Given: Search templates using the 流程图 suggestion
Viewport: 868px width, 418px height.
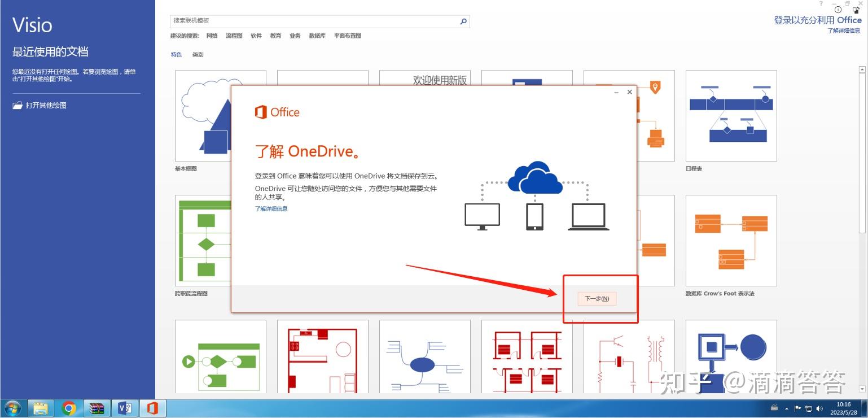Looking at the screenshot, I should point(233,35).
